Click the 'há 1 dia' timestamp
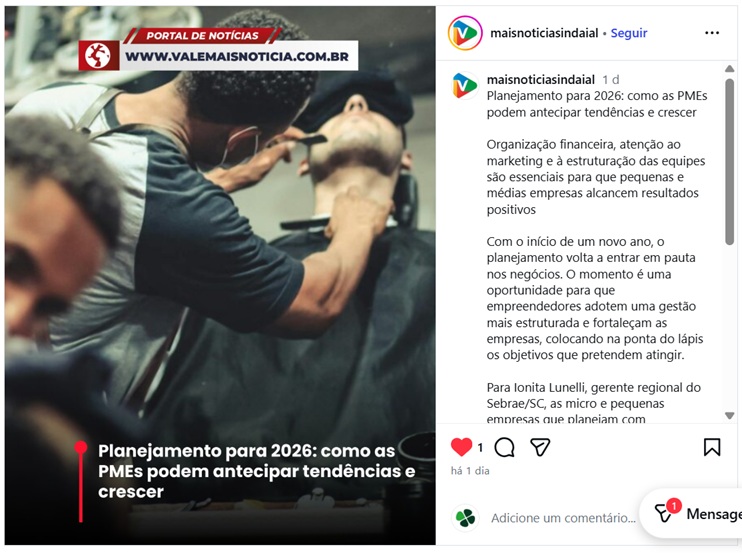Viewport: 742px width, 553px height. [x=470, y=471]
